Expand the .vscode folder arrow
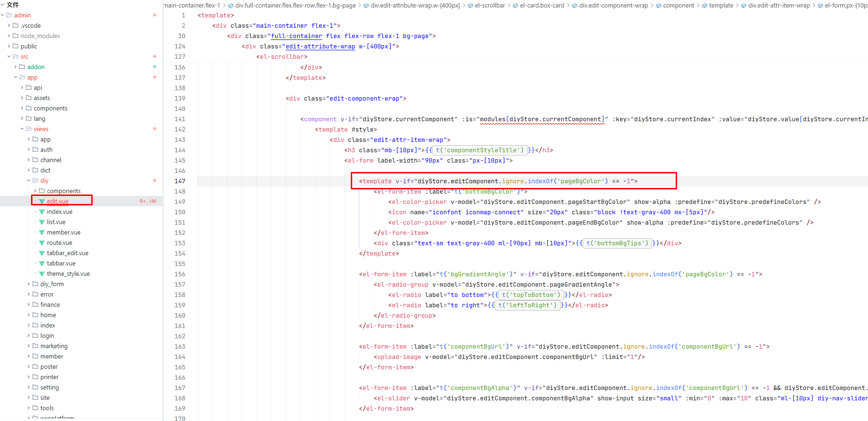Image resolution: width=868 pixels, height=421 pixels. click(x=9, y=26)
